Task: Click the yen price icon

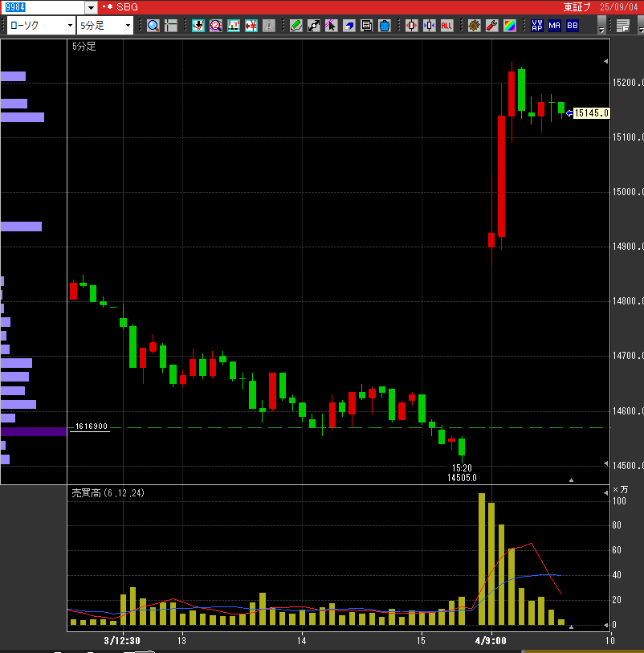Action: (x=251, y=26)
